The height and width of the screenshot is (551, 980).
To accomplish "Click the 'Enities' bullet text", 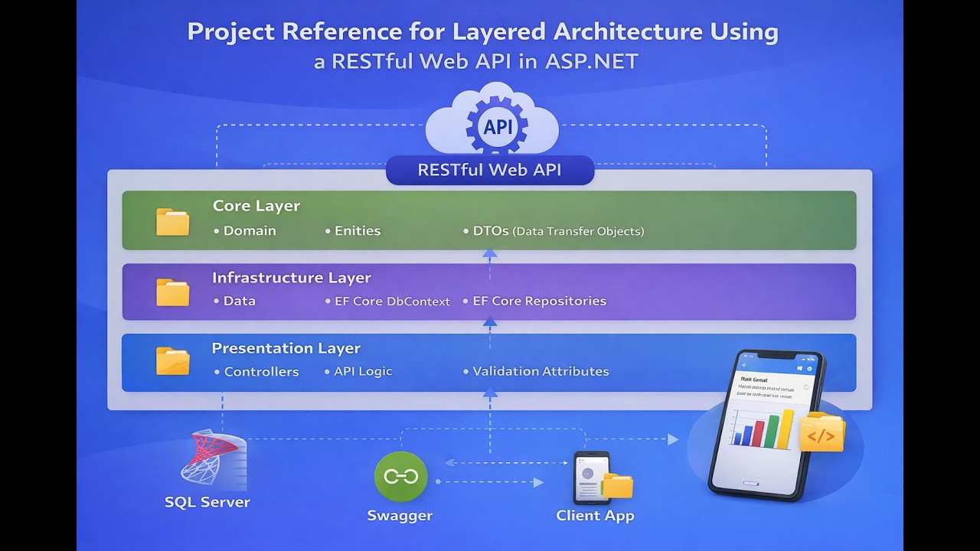I will coord(358,230).
